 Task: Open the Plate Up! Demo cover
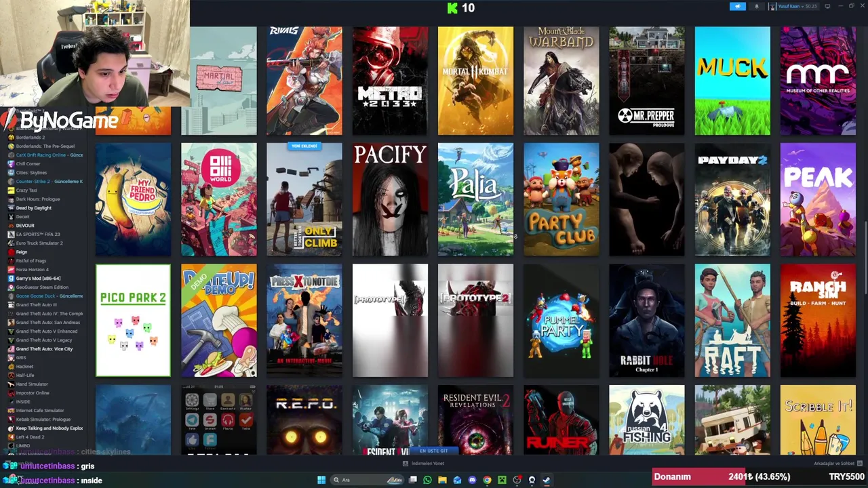coord(218,321)
